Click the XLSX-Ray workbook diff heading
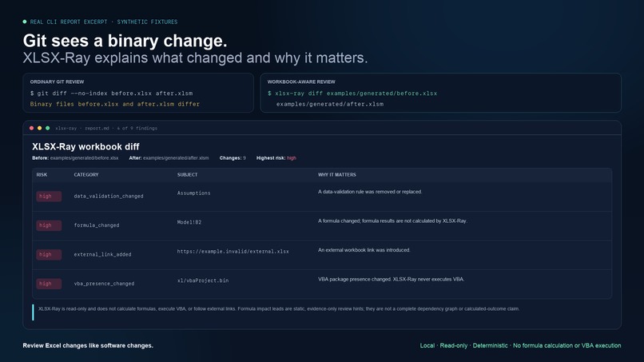This screenshot has width=644, height=362. [85, 147]
